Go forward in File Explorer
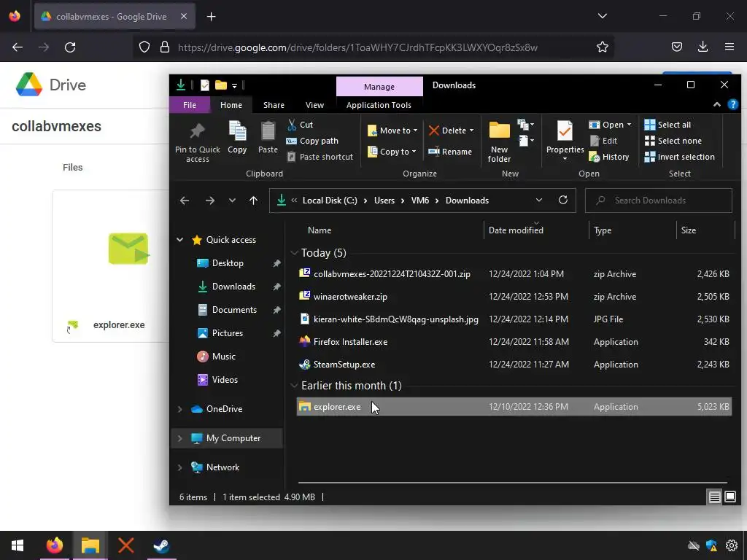Image resolution: width=747 pixels, height=560 pixels. point(210,201)
